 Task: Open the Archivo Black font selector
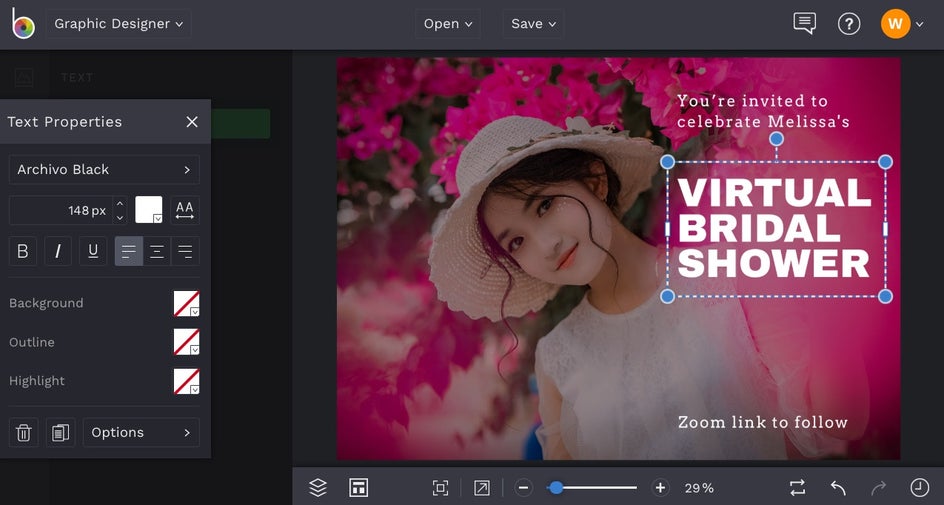104,170
